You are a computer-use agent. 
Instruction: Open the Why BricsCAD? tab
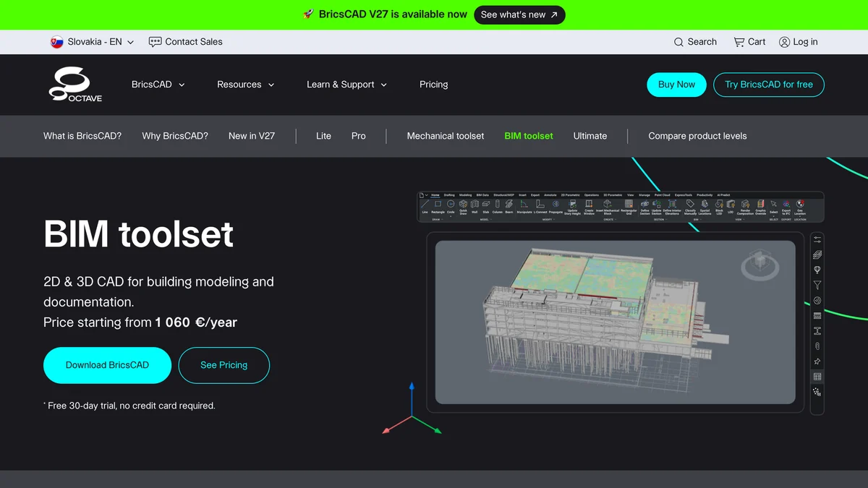[x=175, y=136]
